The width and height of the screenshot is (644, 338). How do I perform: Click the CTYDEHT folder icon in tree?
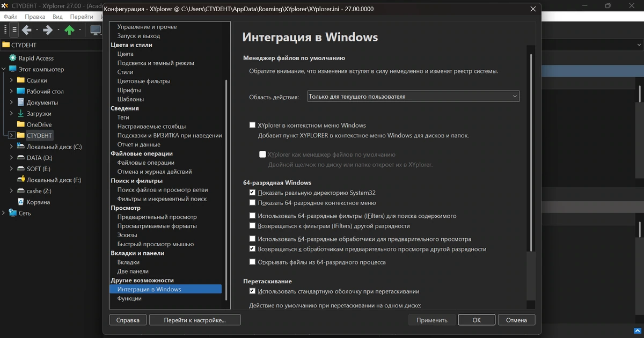pos(21,135)
